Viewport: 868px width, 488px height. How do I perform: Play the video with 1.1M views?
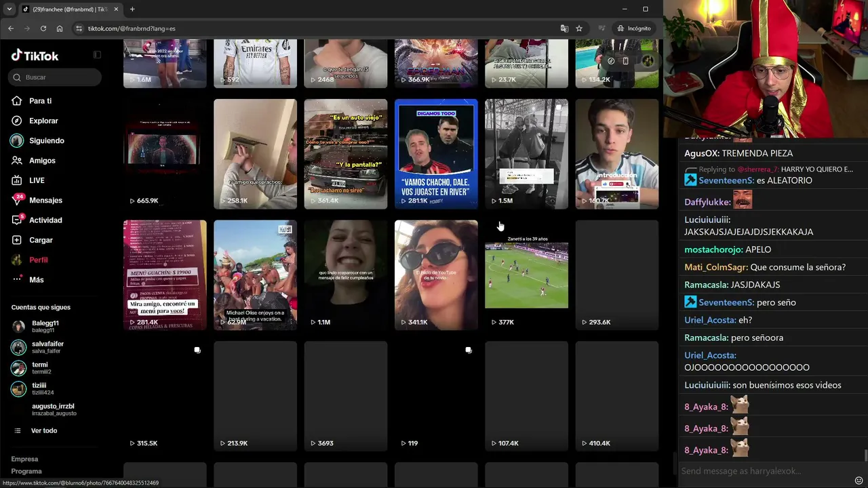(346, 275)
